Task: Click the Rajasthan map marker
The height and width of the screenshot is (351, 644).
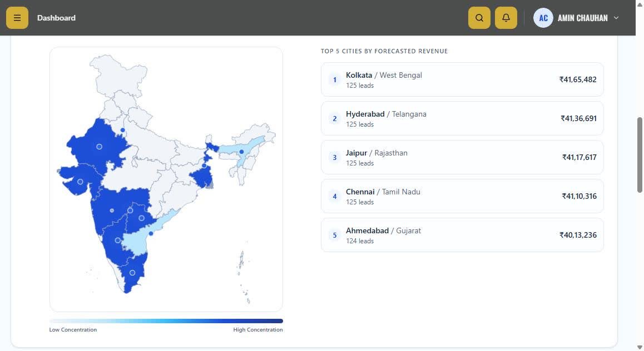Action: click(99, 147)
